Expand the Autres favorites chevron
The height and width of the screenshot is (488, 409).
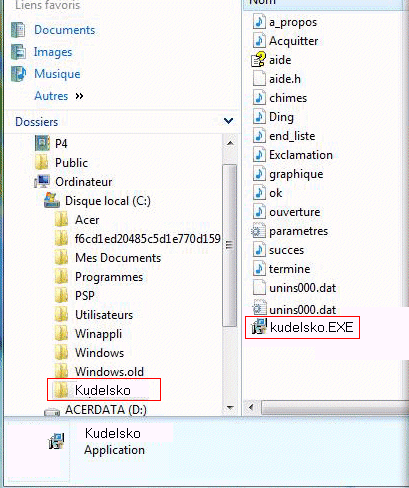(79, 96)
